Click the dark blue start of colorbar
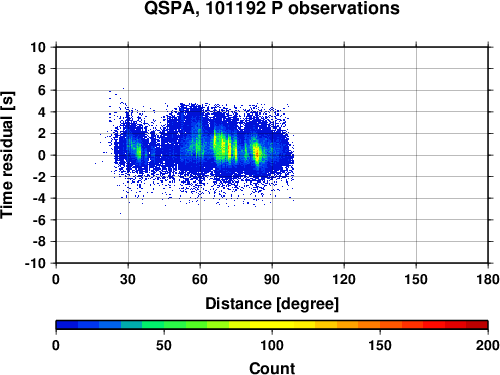This screenshot has width=500, height=375. 67,325
